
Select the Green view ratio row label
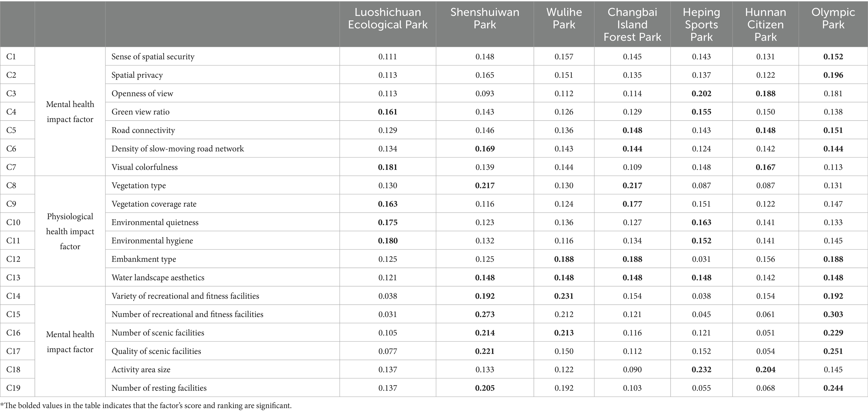(x=140, y=112)
